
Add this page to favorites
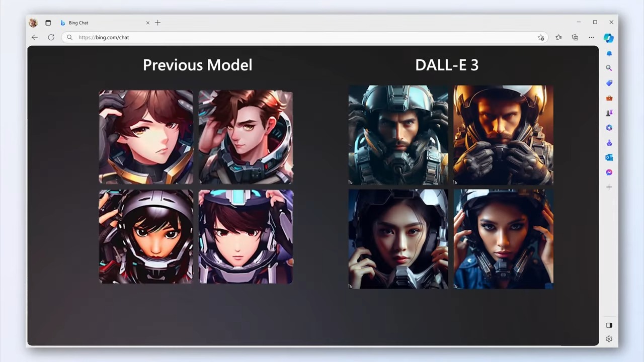pyautogui.click(x=541, y=37)
